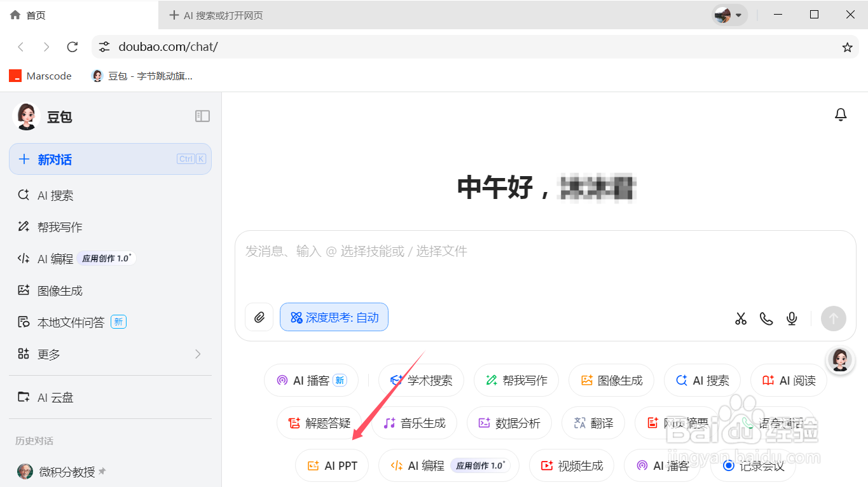Select the AI PPT skill chip
The height and width of the screenshot is (487, 868).
coord(332,465)
